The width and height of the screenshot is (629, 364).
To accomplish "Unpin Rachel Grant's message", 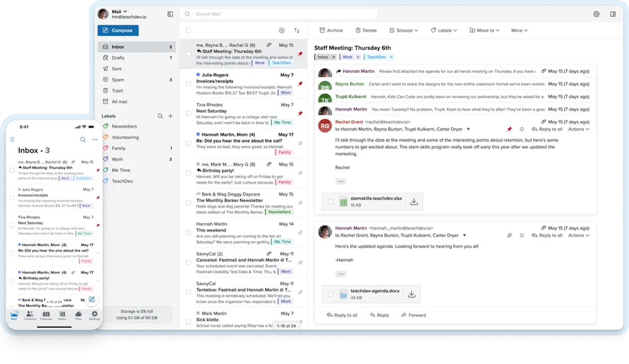I will (509, 129).
